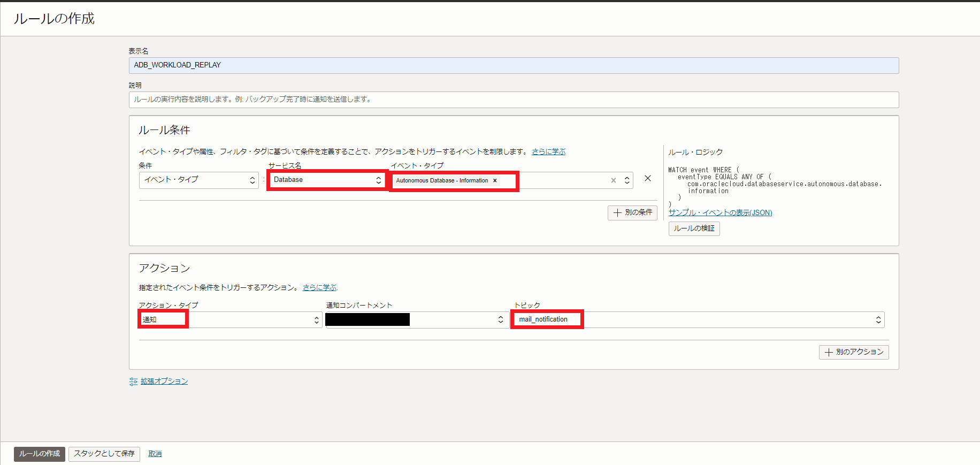This screenshot has height=465, width=980.
Task: Open サンプル・イベントの表示(JSON) link
Action: tap(720, 212)
